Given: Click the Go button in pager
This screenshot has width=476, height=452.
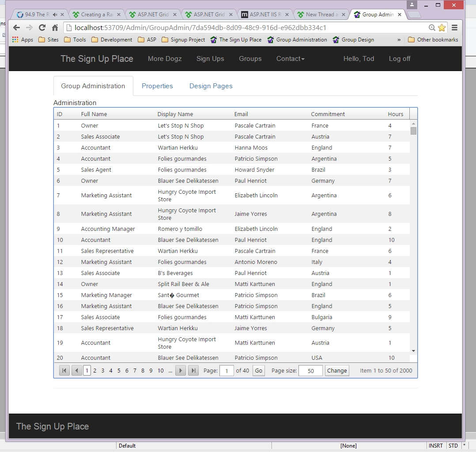Looking at the screenshot, I should pos(259,371).
